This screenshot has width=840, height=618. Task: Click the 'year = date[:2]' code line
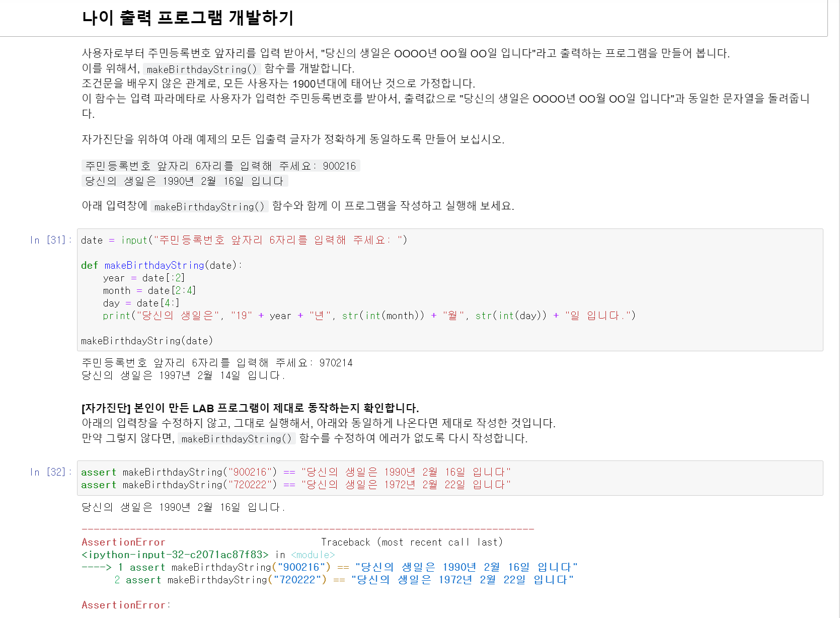click(x=144, y=278)
